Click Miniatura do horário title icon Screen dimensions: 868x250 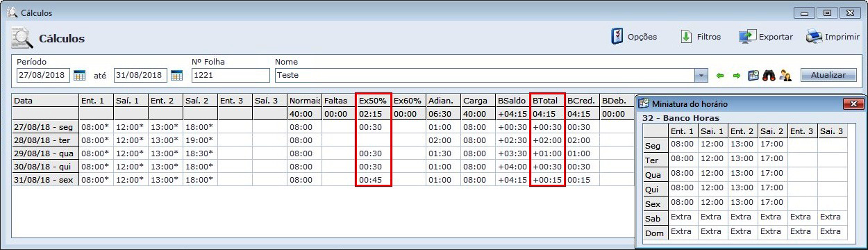pos(643,103)
